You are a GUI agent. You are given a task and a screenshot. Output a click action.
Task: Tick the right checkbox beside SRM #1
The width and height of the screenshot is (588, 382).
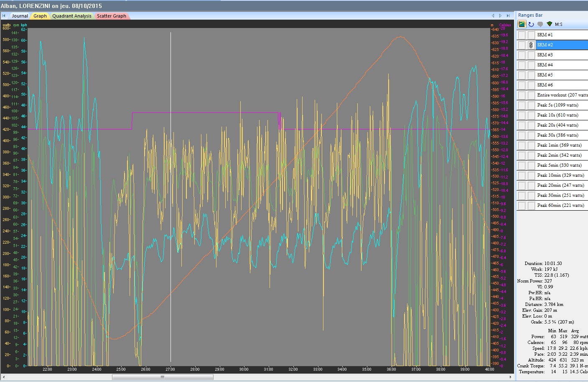(x=531, y=35)
